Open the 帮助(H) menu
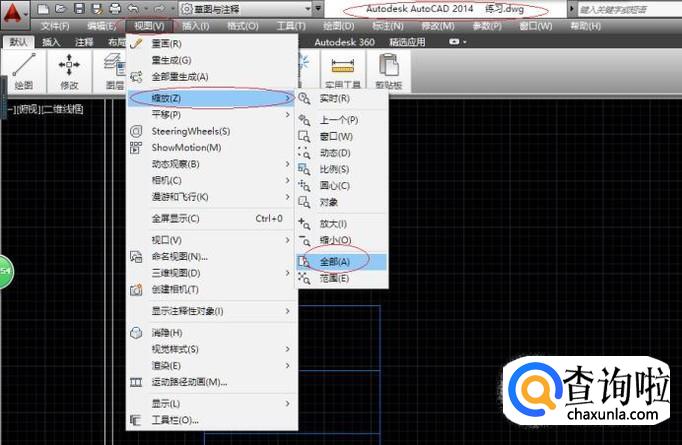The height and width of the screenshot is (445, 682). coord(585,26)
